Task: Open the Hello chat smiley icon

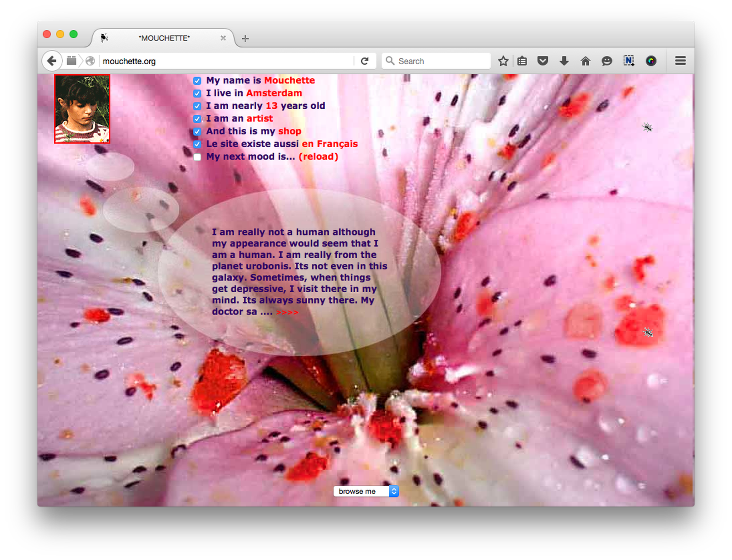Action: 607,61
